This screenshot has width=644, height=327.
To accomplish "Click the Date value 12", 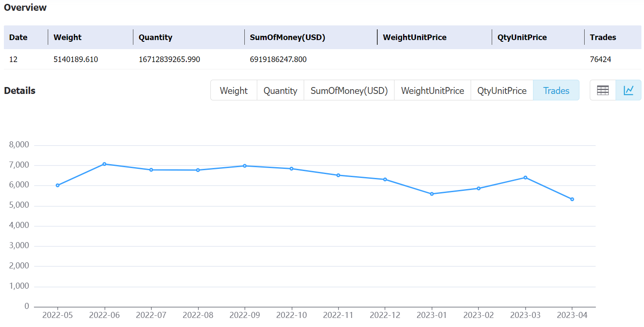I will (x=13, y=59).
